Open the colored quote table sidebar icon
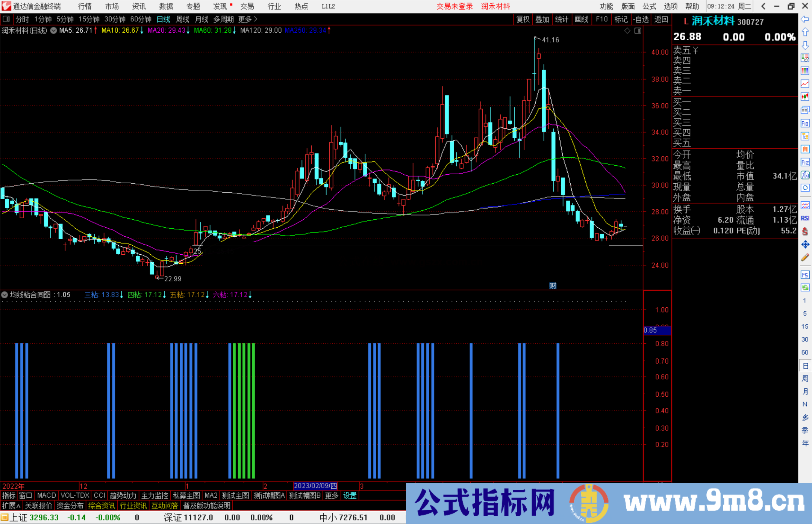812x524 pixels. pos(805,71)
